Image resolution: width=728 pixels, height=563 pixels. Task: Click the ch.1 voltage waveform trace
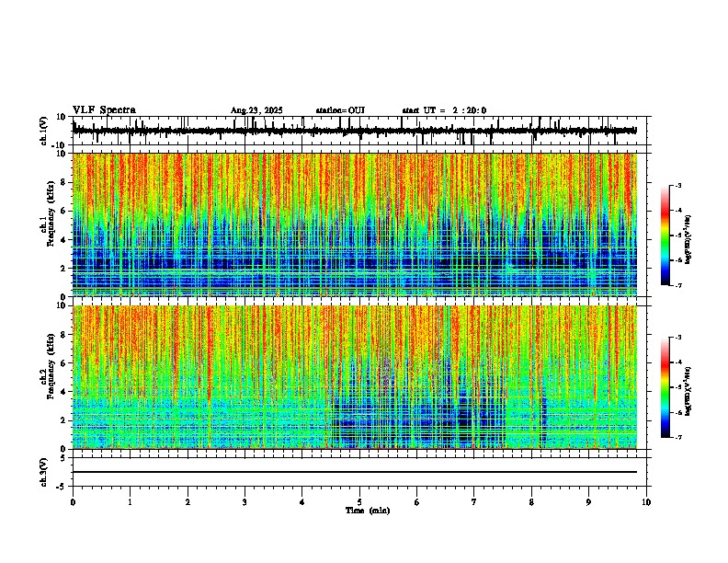[x=354, y=131]
